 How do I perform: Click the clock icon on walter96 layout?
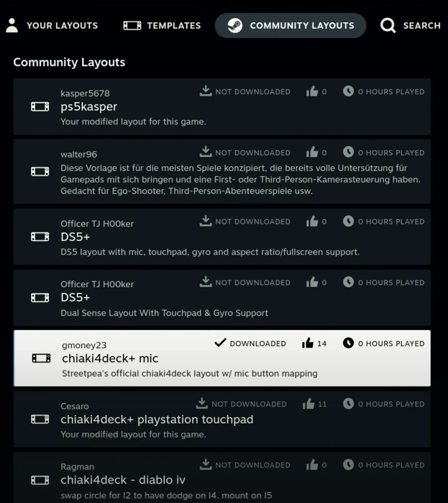click(348, 152)
